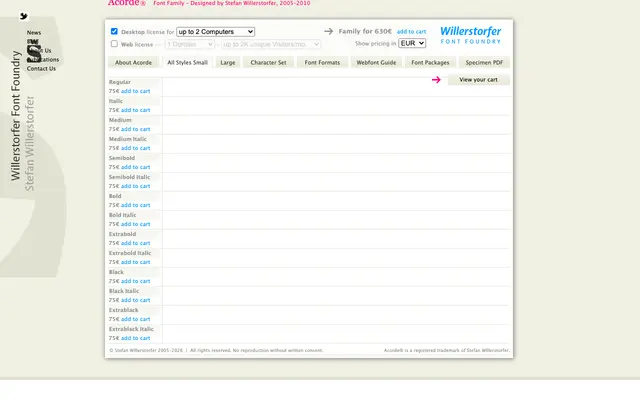Switch to the About Acorde tab
Viewport: 640px width, 400px height.
pyautogui.click(x=133, y=62)
